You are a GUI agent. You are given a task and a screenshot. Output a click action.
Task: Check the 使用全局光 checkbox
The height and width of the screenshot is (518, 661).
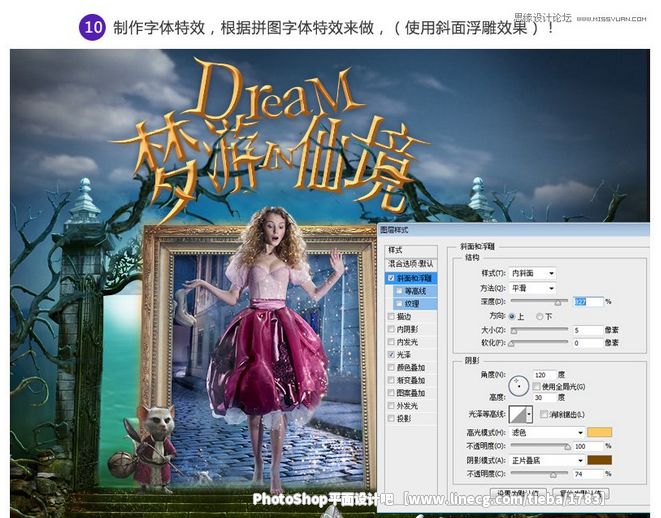point(536,386)
